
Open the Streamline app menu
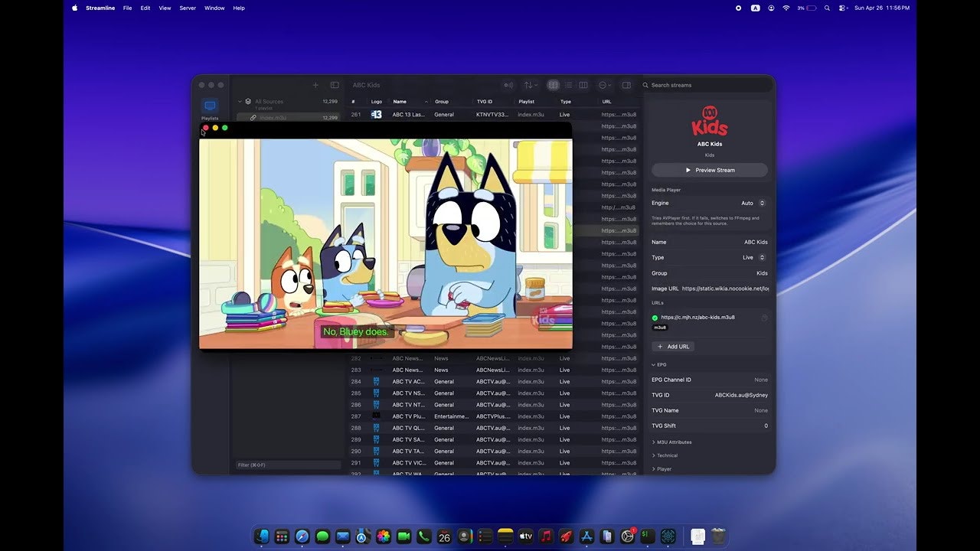(100, 8)
